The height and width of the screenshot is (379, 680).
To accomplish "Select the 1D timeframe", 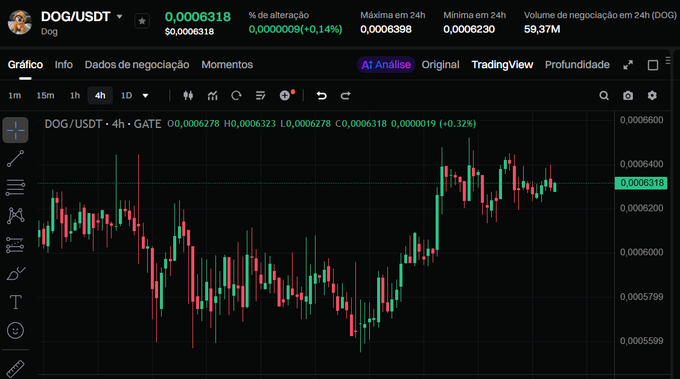I will pyautogui.click(x=126, y=95).
